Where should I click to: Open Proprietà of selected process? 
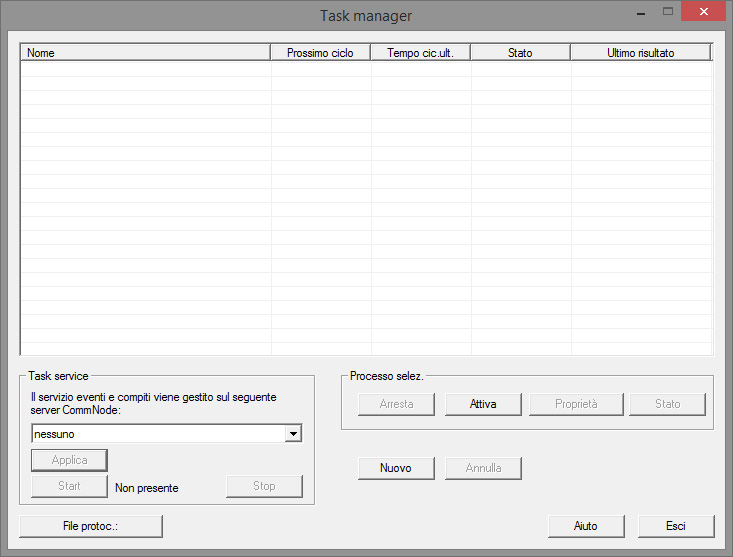576,404
